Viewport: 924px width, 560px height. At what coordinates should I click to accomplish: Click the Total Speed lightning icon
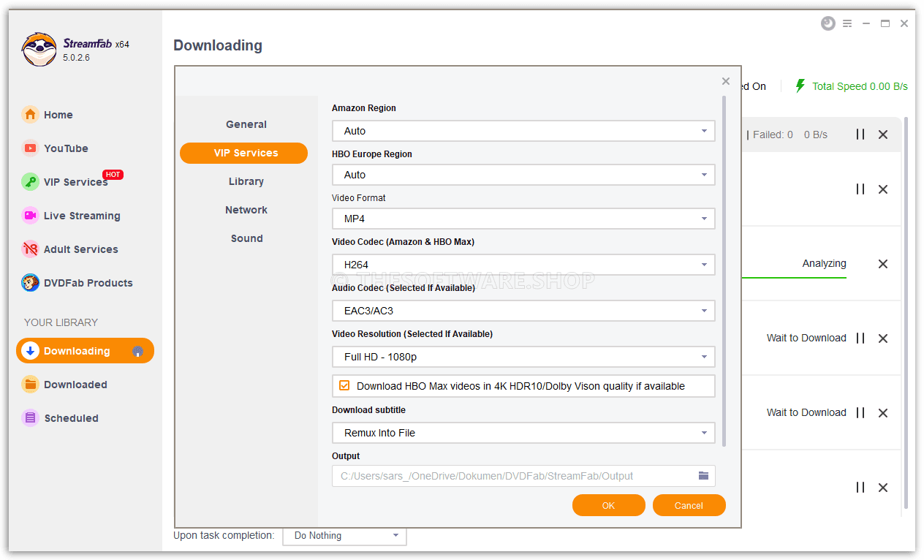pyautogui.click(x=800, y=86)
